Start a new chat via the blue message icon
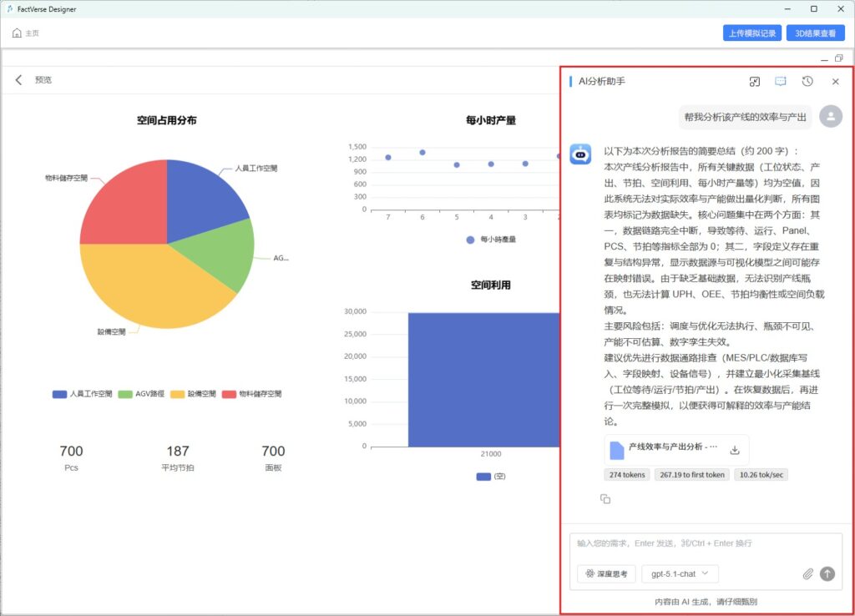This screenshot has height=616, width=855. pos(781,82)
